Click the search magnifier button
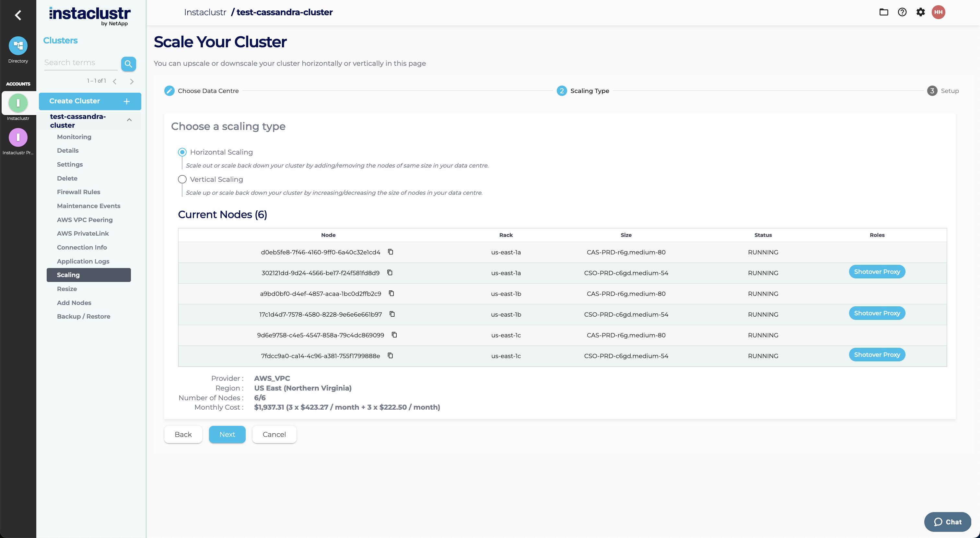Image resolution: width=980 pixels, height=538 pixels. point(128,64)
